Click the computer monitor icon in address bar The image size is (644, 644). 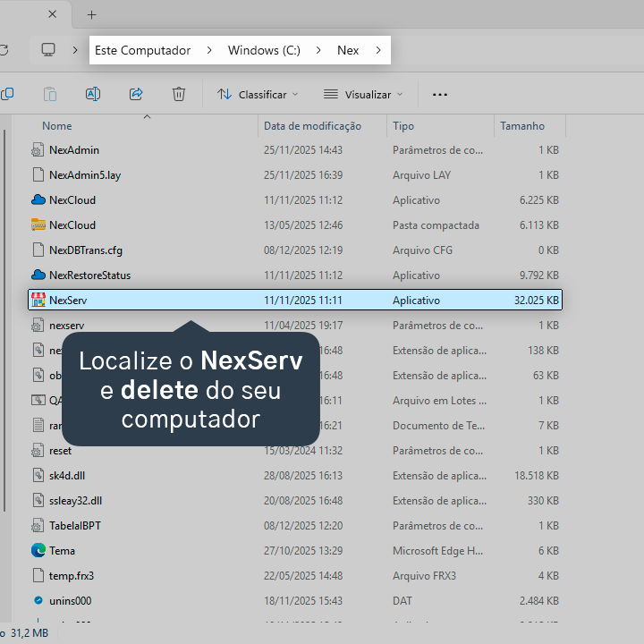click(x=48, y=50)
